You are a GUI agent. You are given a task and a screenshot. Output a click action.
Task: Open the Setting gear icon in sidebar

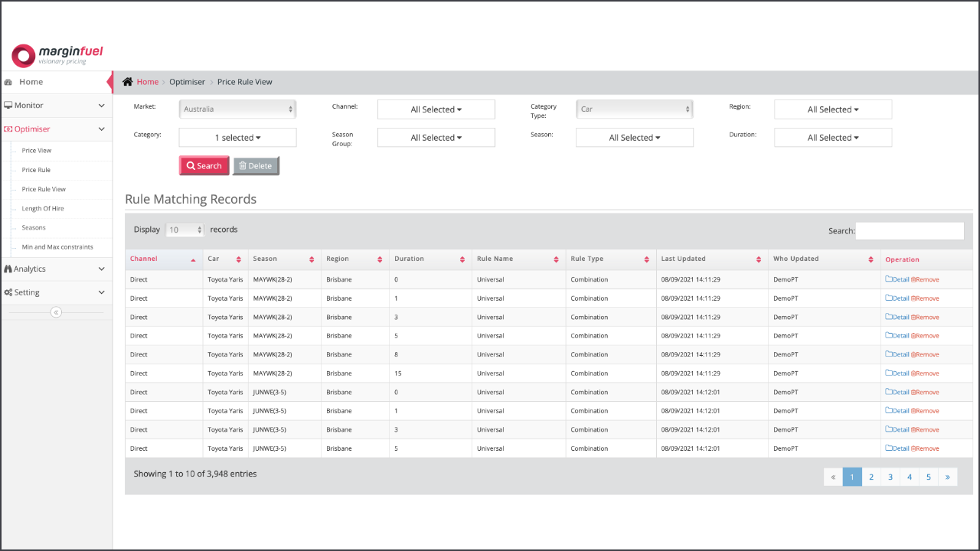[8, 292]
